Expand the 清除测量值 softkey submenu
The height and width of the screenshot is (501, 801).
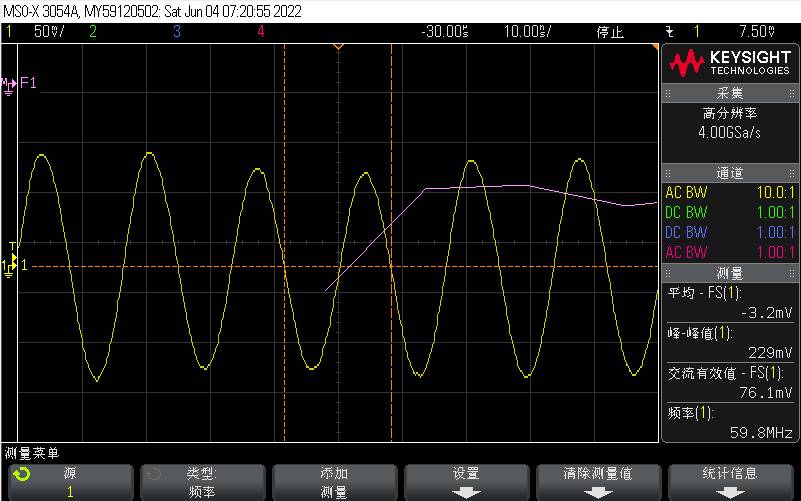(598, 482)
